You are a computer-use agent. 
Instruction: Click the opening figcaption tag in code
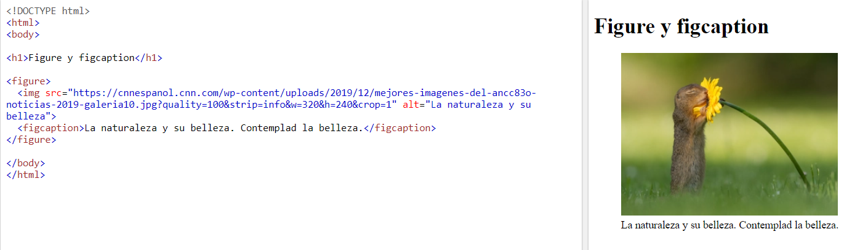pos(50,128)
